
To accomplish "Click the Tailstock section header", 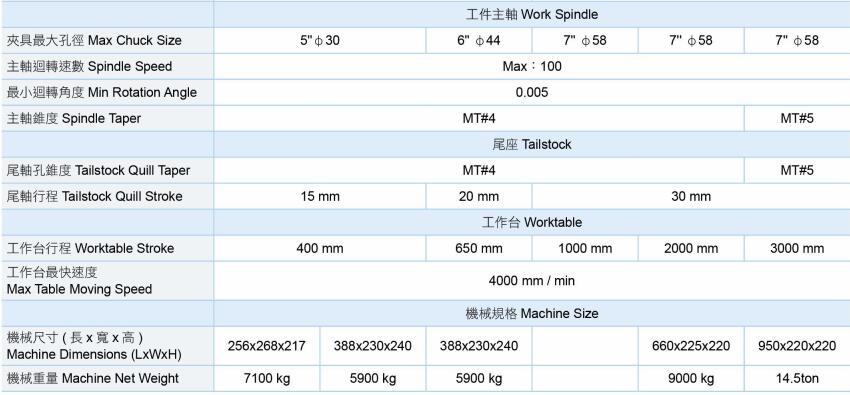I will (532, 145).
